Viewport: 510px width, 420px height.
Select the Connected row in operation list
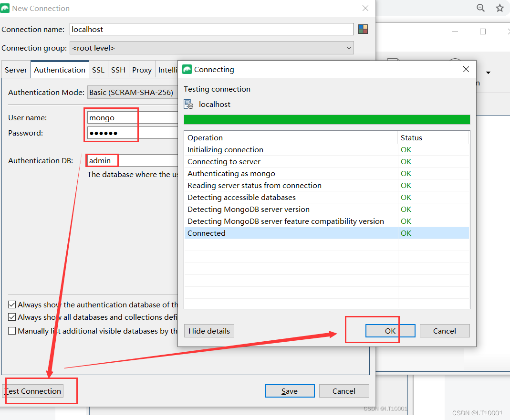tap(286, 233)
